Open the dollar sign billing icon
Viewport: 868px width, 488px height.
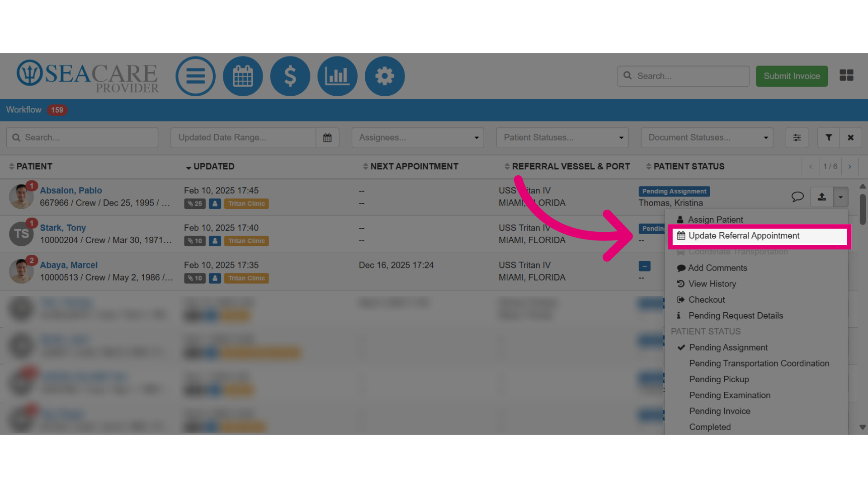[290, 76]
